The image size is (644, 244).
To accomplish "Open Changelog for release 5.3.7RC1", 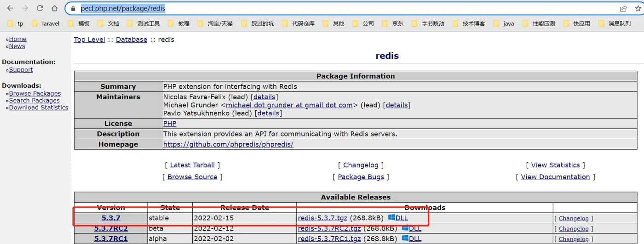I will pos(574,239).
